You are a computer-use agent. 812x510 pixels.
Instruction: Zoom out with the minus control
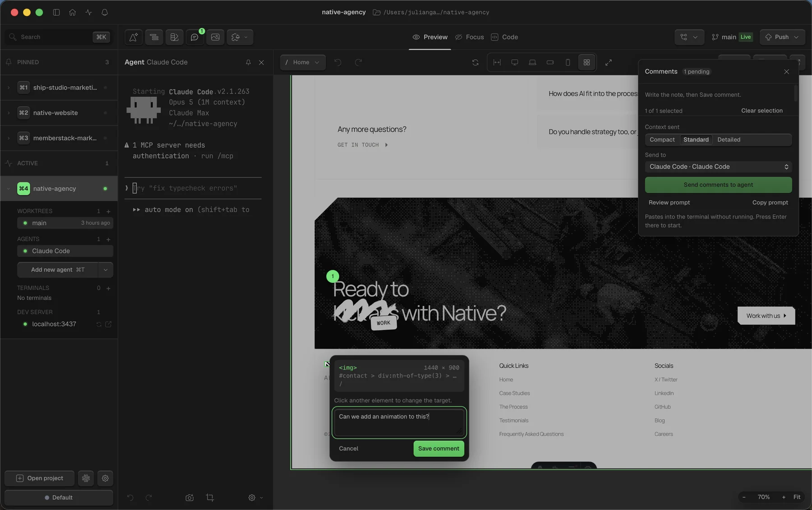click(744, 497)
